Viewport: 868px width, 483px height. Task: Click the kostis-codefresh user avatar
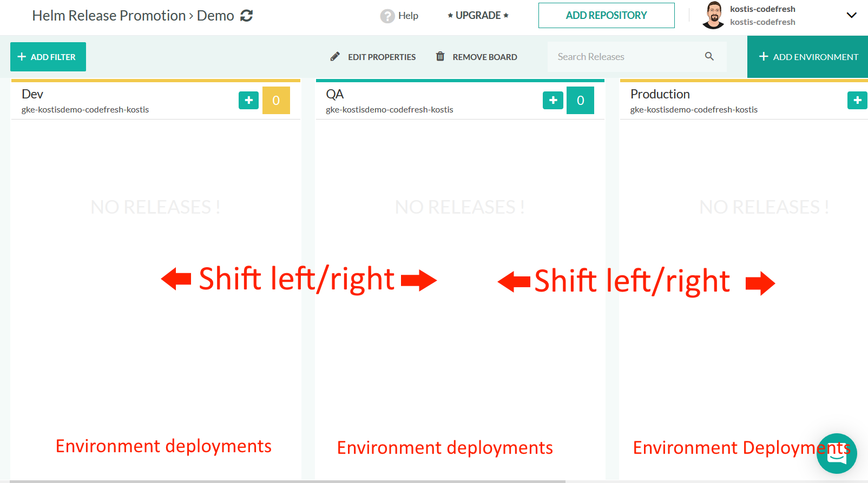(x=713, y=15)
